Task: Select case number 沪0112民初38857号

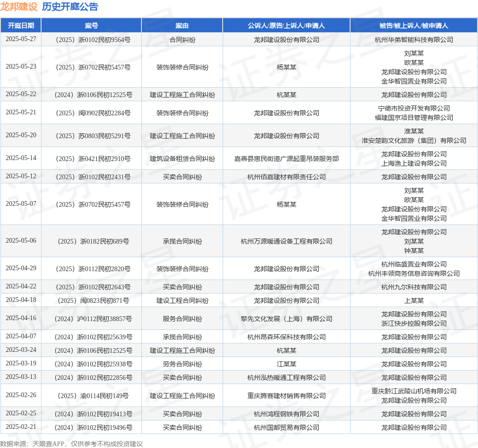Action: [93, 319]
